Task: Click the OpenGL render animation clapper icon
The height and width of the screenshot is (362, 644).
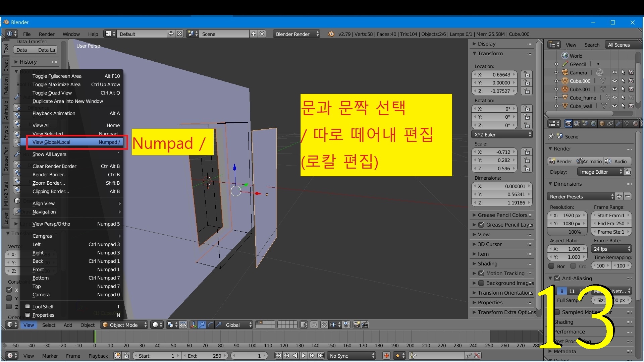Action: click(365, 325)
